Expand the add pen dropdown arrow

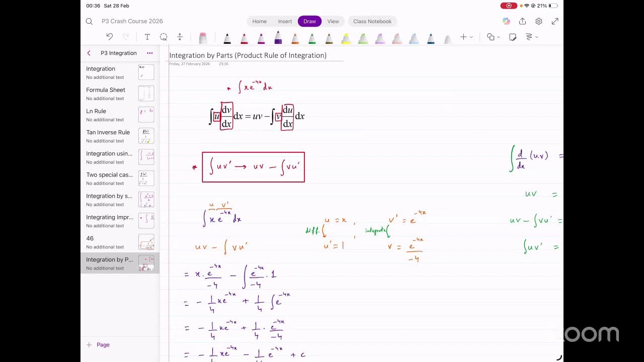coord(471,37)
